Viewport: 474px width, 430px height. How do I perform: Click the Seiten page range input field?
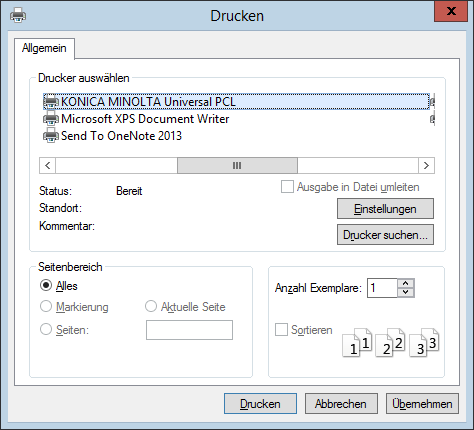coord(189,330)
